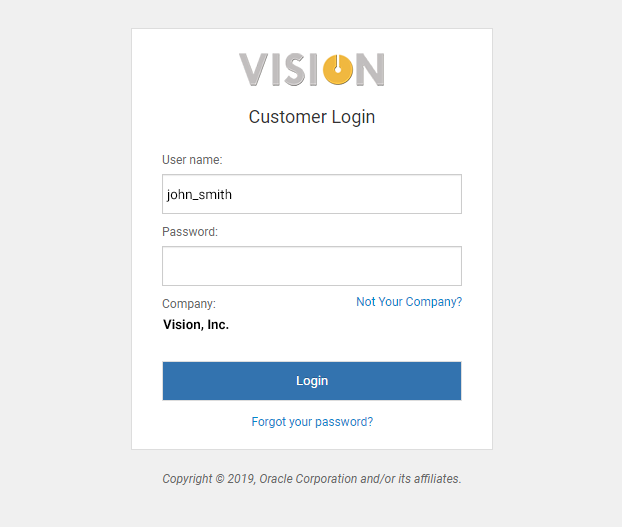This screenshot has height=527, width=622.
Task: Click the copyright symbol in the footer
Action: 219,479
